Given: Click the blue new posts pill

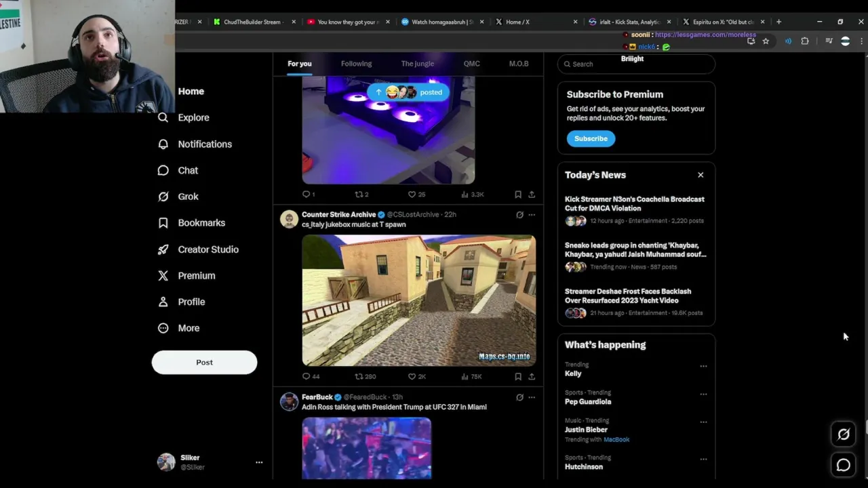Looking at the screenshot, I should click(x=408, y=92).
